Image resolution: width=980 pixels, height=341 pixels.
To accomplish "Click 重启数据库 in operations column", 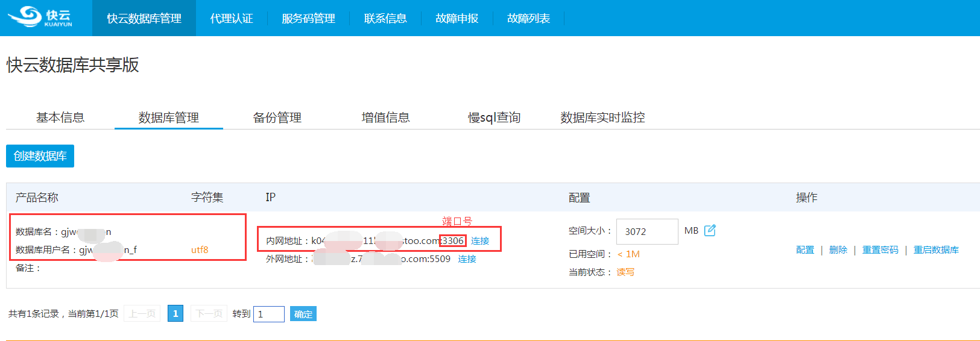I will 936,250.
